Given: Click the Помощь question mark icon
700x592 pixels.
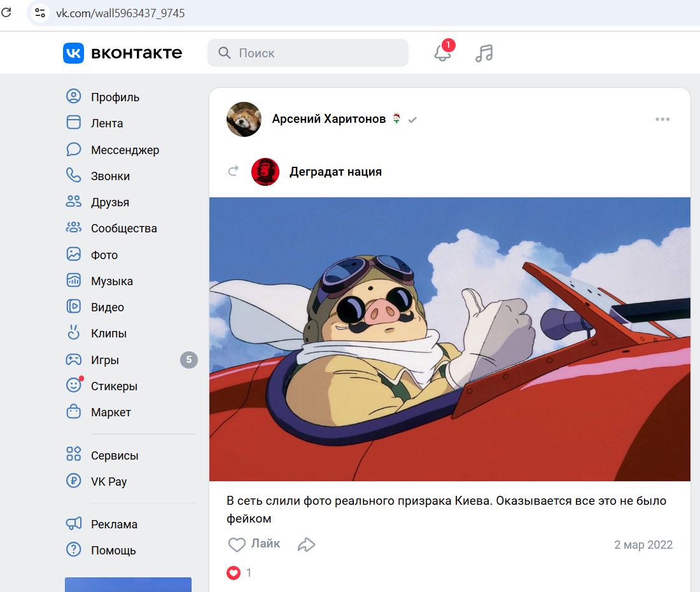Looking at the screenshot, I should tap(74, 549).
